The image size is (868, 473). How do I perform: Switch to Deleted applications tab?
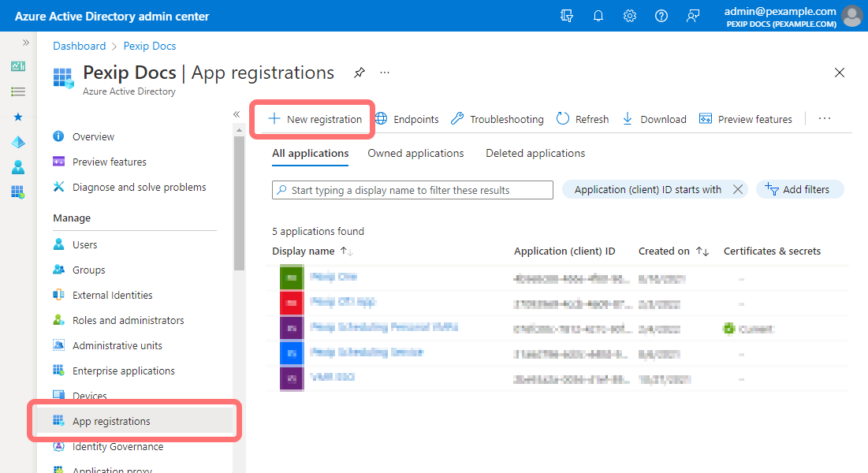(x=535, y=153)
